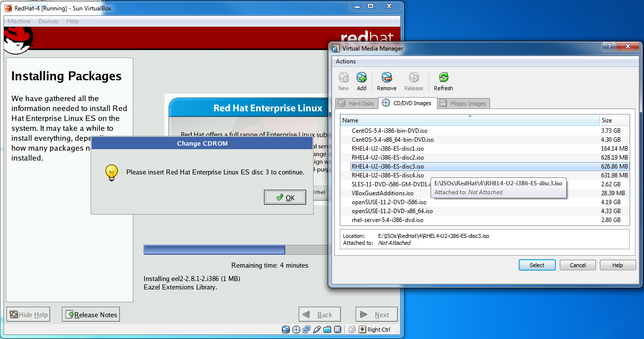Click the 3.73 GB size cell

611,131
